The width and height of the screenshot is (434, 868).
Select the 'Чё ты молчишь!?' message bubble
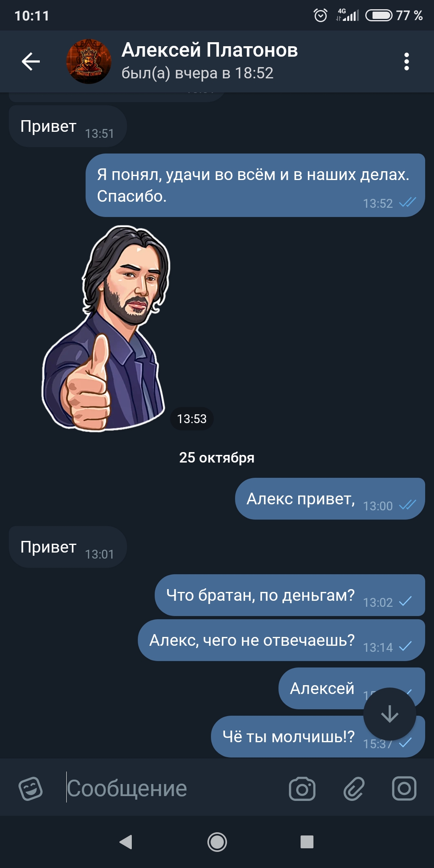318,737
